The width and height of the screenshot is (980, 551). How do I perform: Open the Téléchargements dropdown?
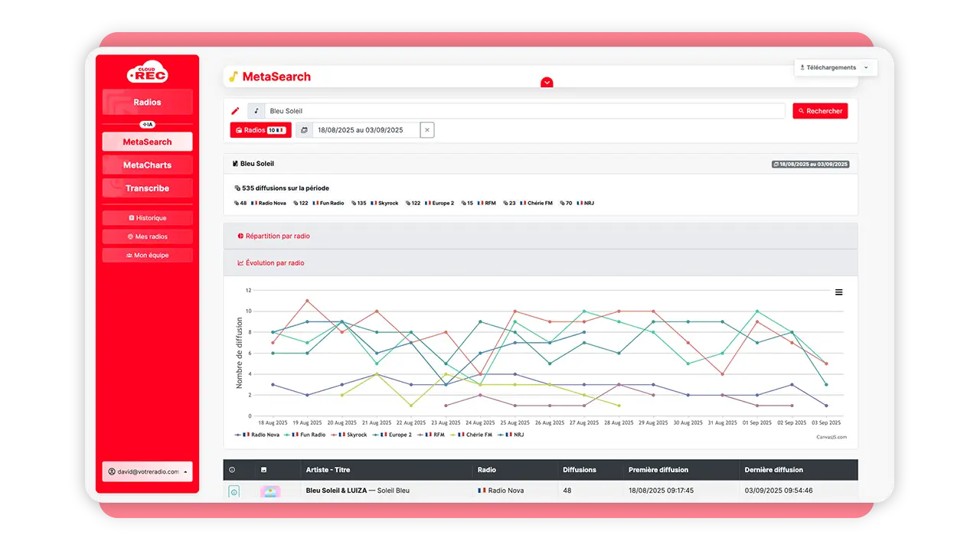tap(835, 67)
